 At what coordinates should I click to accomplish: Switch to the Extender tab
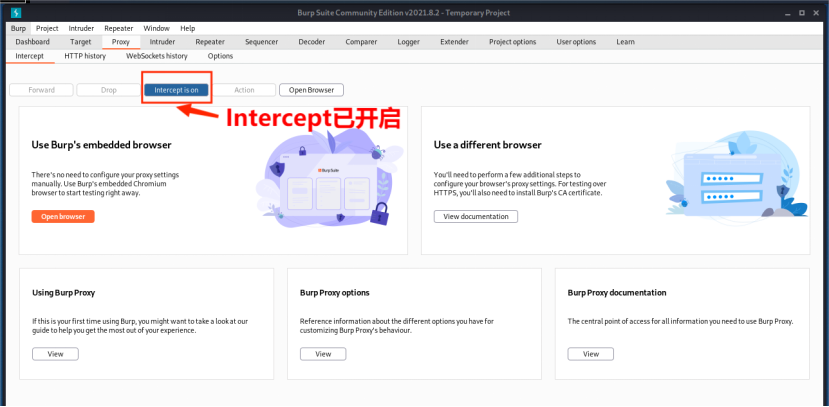pos(454,42)
